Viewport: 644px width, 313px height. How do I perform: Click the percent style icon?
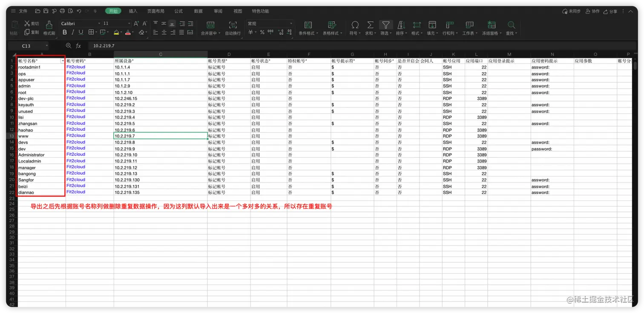tap(262, 32)
